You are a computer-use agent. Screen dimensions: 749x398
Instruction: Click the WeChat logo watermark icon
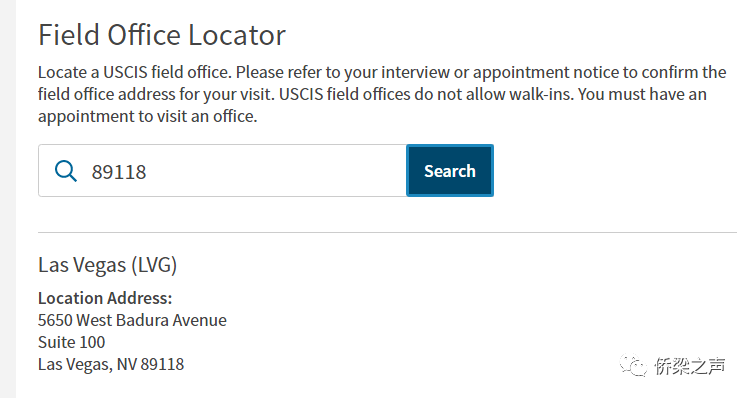click(x=633, y=366)
